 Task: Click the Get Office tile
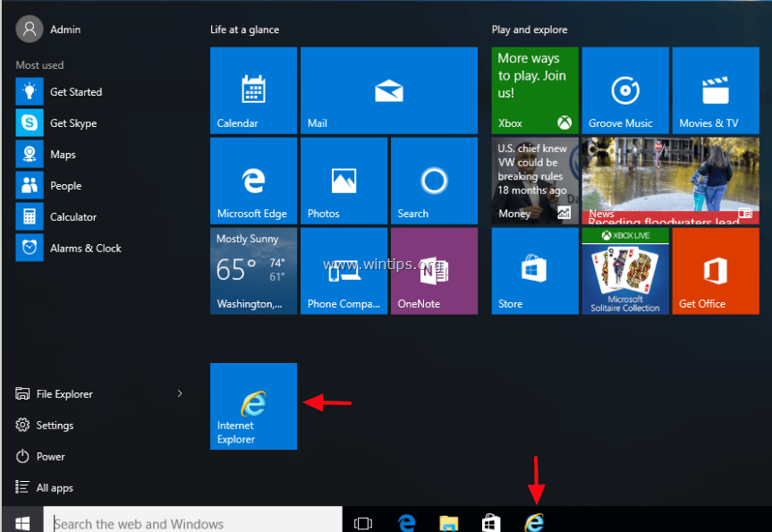(x=716, y=271)
